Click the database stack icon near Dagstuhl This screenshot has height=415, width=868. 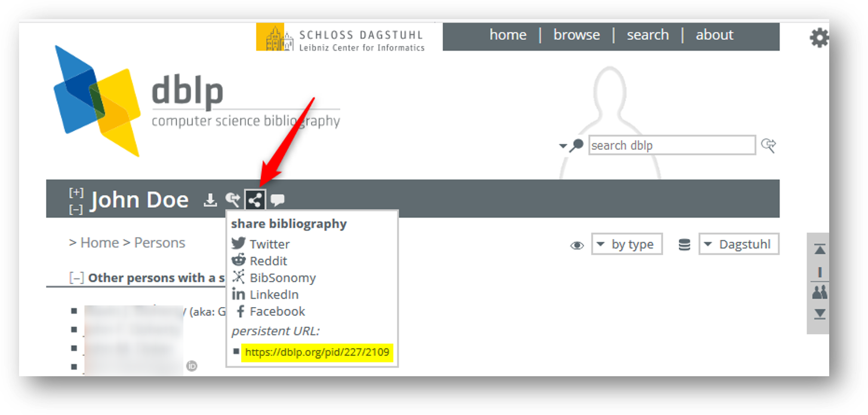point(685,244)
